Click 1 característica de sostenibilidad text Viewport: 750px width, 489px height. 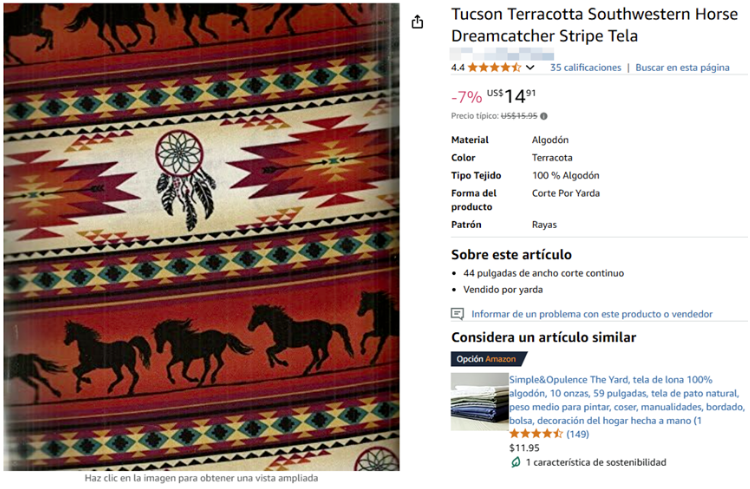coord(596,462)
